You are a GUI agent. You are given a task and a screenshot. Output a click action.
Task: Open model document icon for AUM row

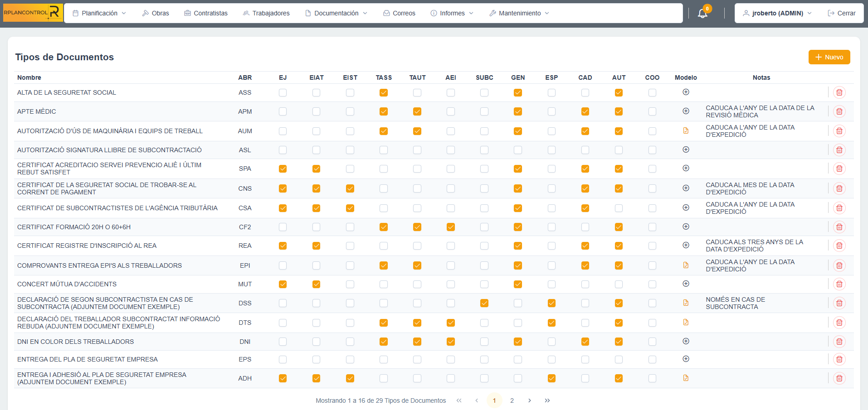tap(686, 131)
